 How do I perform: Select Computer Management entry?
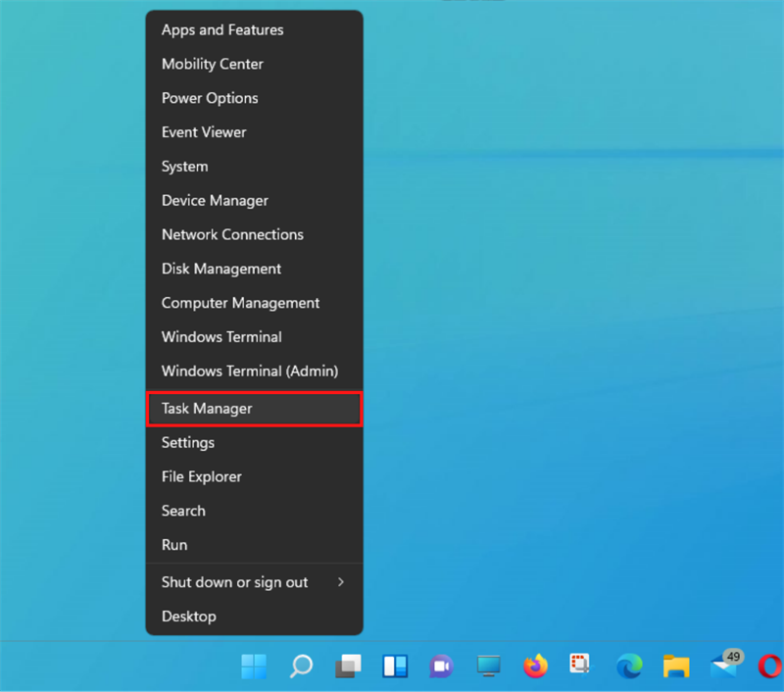(254, 303)
